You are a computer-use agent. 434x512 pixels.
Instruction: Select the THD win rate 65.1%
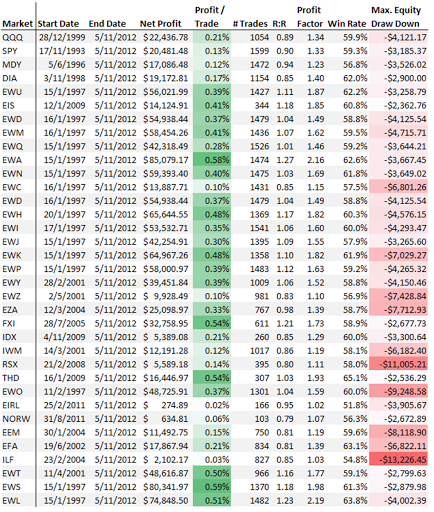tap(355, 378)
